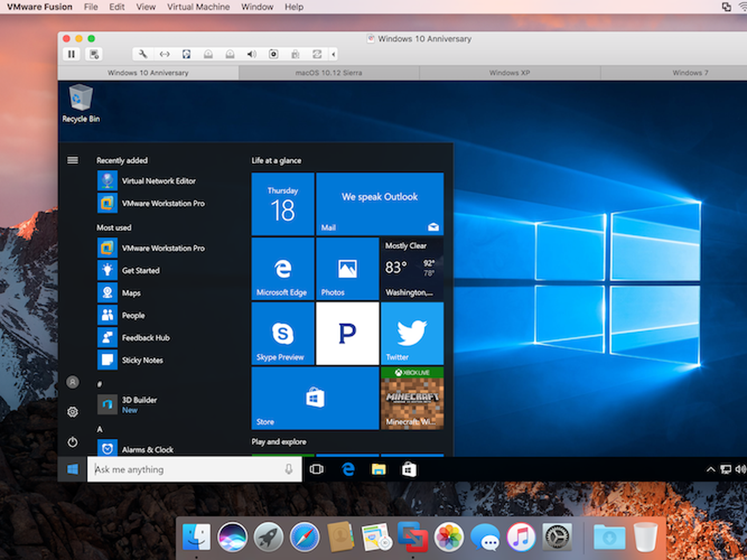Viewport: 747px width, 560px height.
Task: Open Task View in the taskbar
Action: (x=317, y=469)
